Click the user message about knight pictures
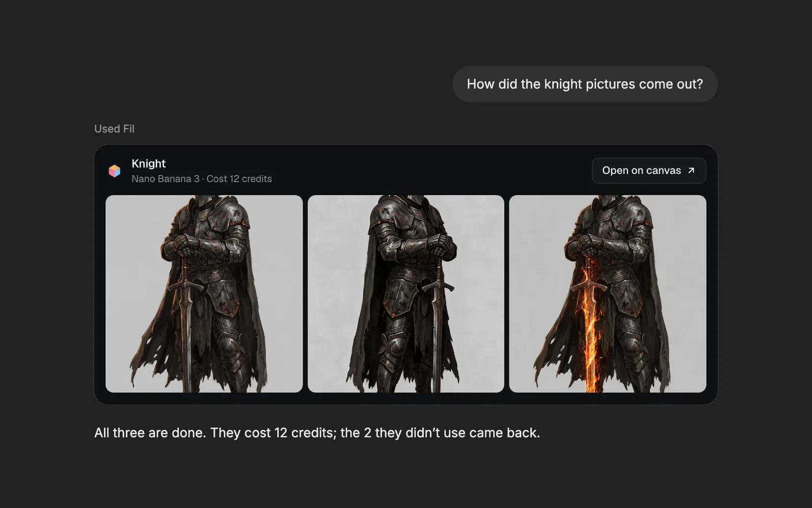Screen dimensions: 812x508 585,84
